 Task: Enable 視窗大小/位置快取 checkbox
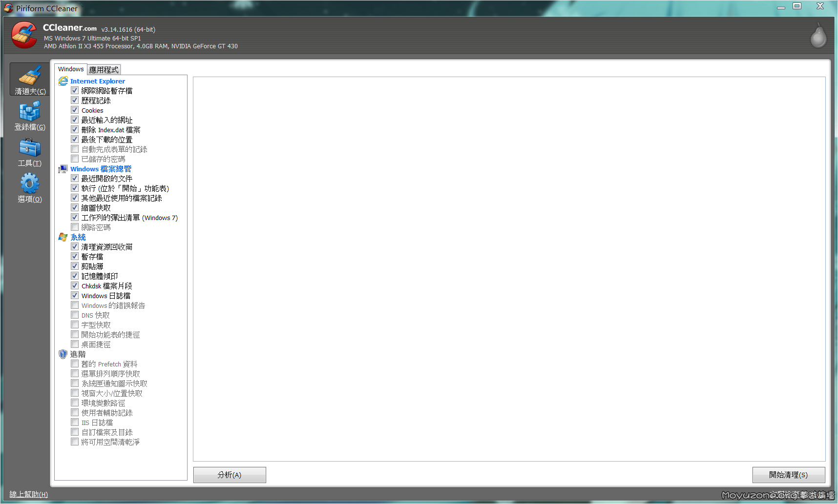point(75,393)
